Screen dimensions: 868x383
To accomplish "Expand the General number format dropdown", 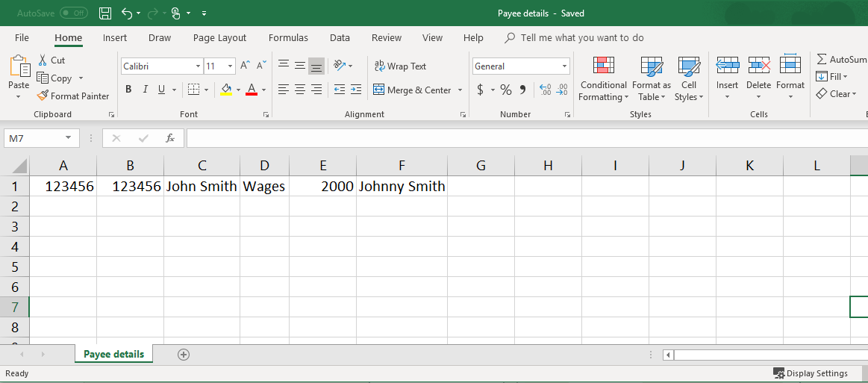I will coord(563,66).
